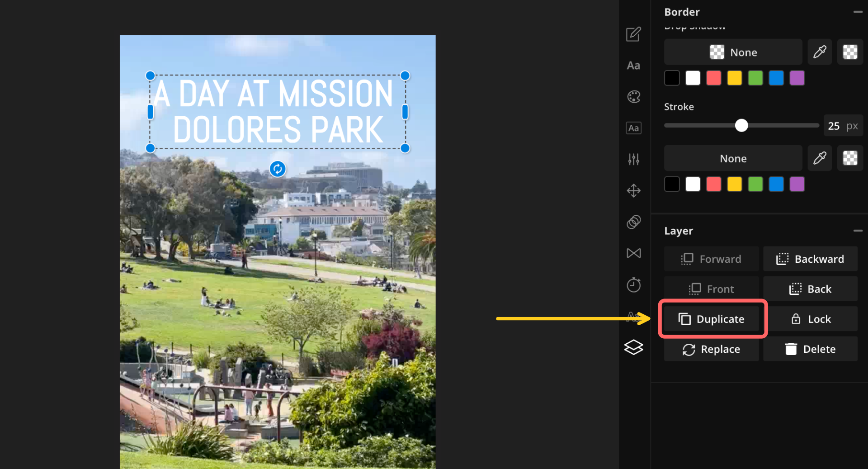The height and width of the screenshot is (469, 868).
Task: Set stroke color to white in bottom row
Action: tap(693, 184)
